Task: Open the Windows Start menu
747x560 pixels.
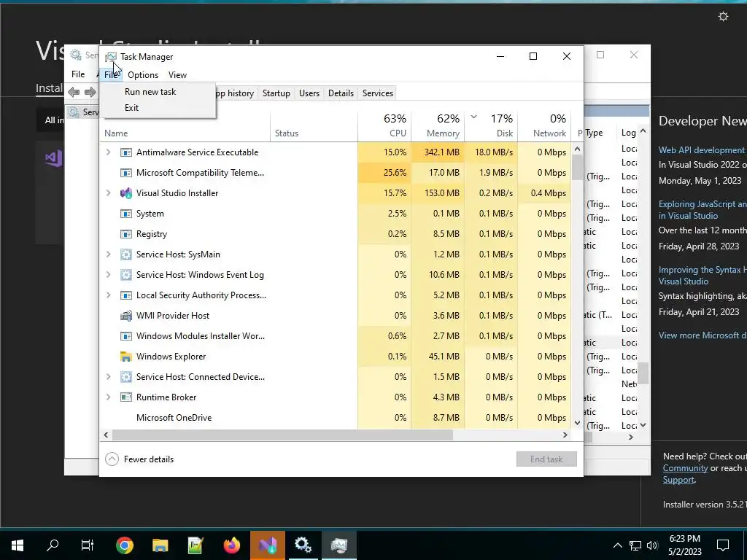Action: [x=18, y=545]
